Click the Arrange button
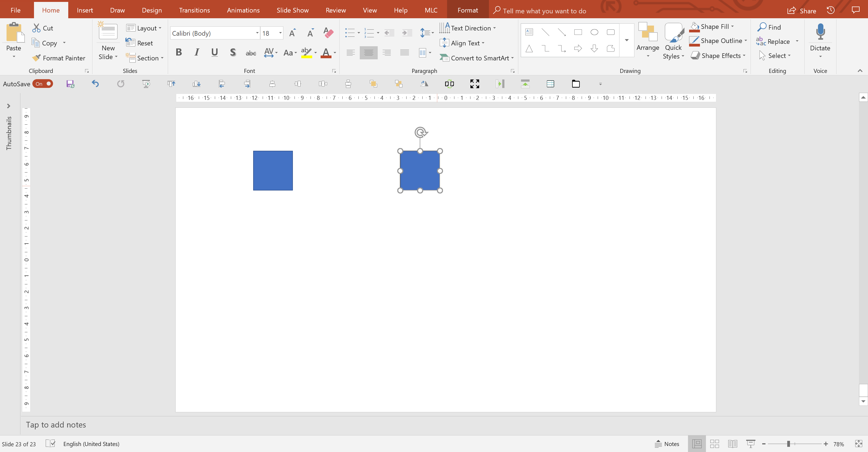The width and height of the screenshot is (868, 452). (x=648, y=40)
